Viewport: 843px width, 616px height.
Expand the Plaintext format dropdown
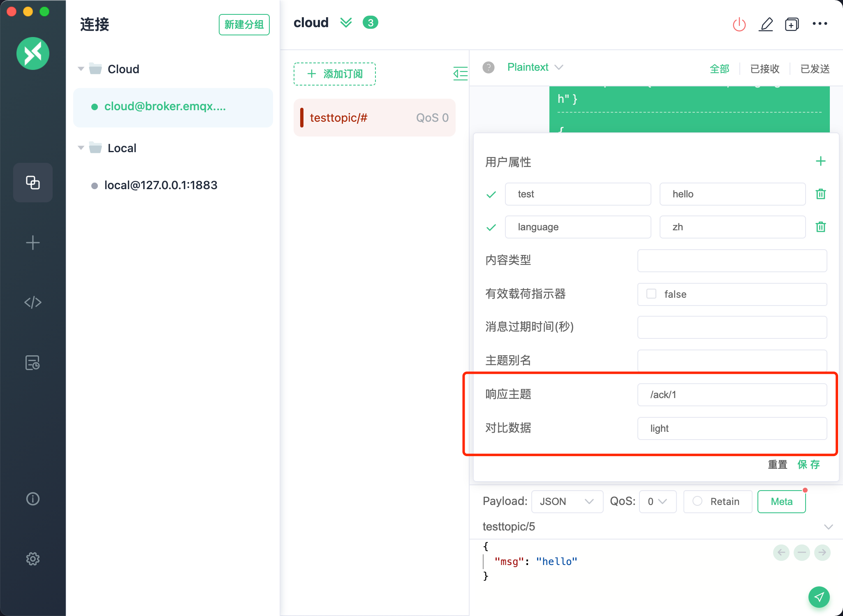[x=560, y=67]
